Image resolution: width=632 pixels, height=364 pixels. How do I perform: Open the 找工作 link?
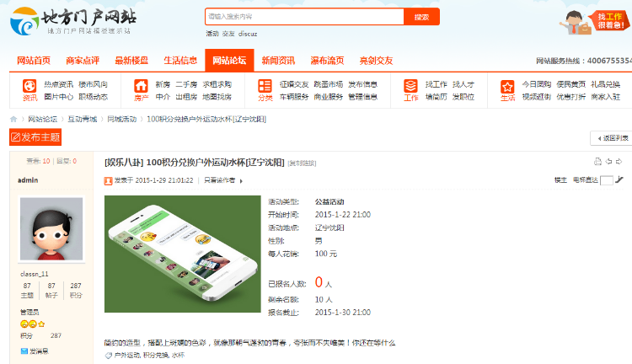tap(437, 84)
